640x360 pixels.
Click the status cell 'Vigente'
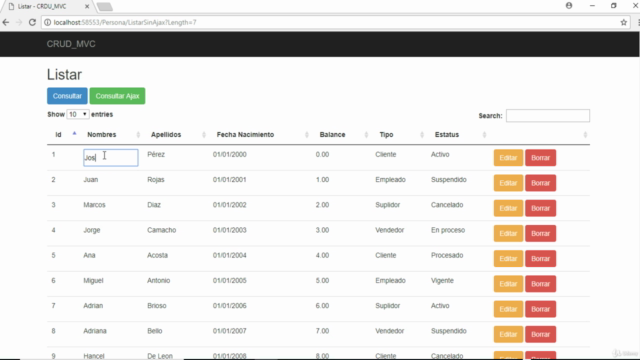click(x=442, y=281)
